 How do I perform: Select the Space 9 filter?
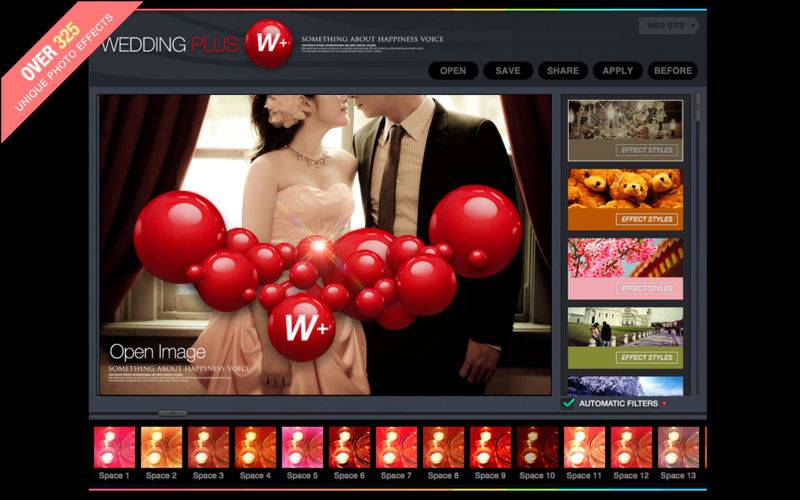point(490,447)
